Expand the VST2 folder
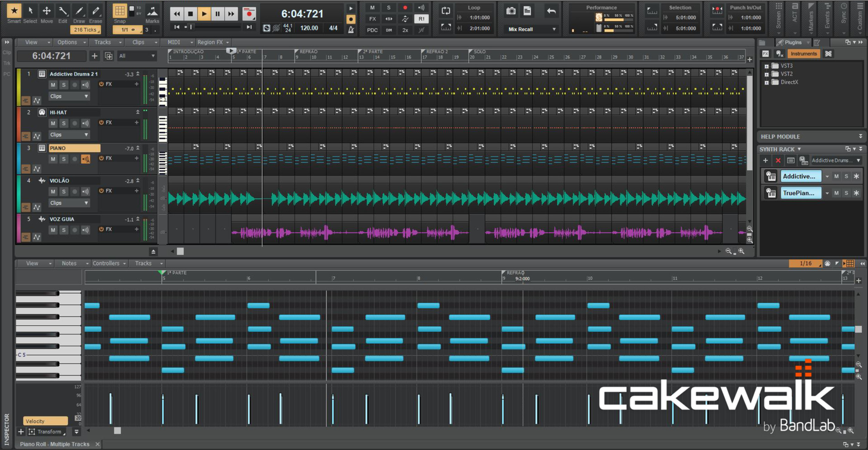868x450 pixels. (x=767, y=74)
